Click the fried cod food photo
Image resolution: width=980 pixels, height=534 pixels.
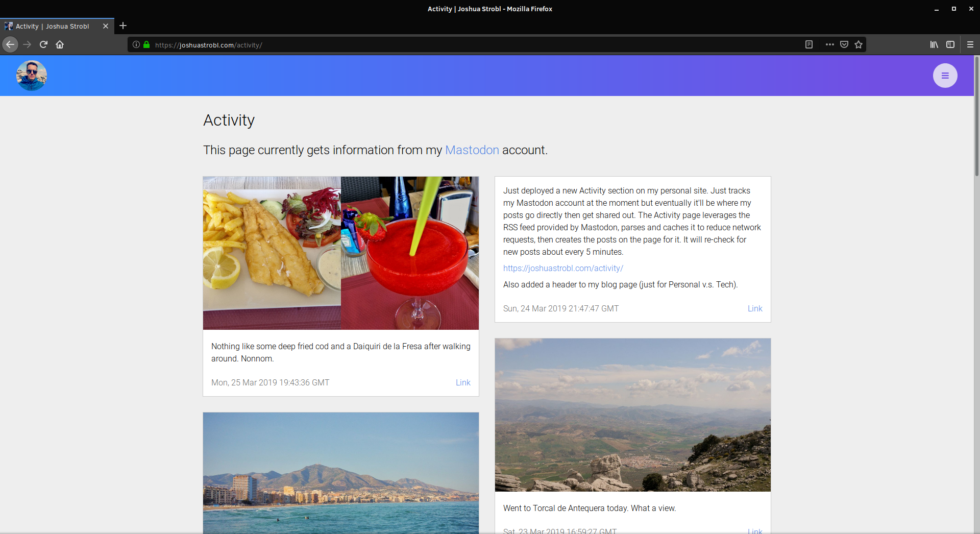tap(272, 253)
